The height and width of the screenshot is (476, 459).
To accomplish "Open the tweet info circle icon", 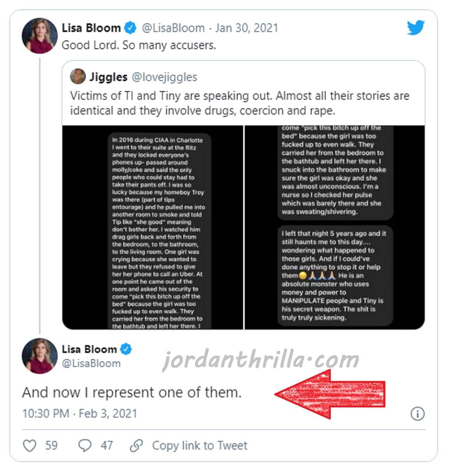I will click(417, 414).
